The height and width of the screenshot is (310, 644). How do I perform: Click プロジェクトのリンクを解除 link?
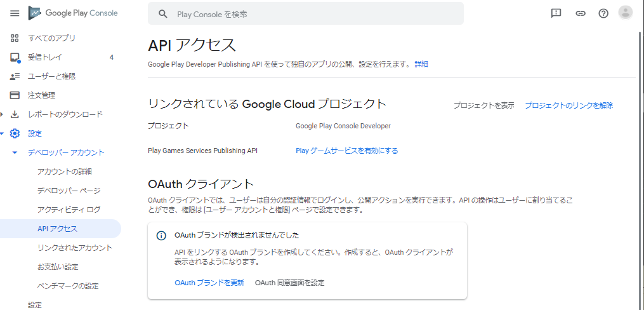click(568, 105)
